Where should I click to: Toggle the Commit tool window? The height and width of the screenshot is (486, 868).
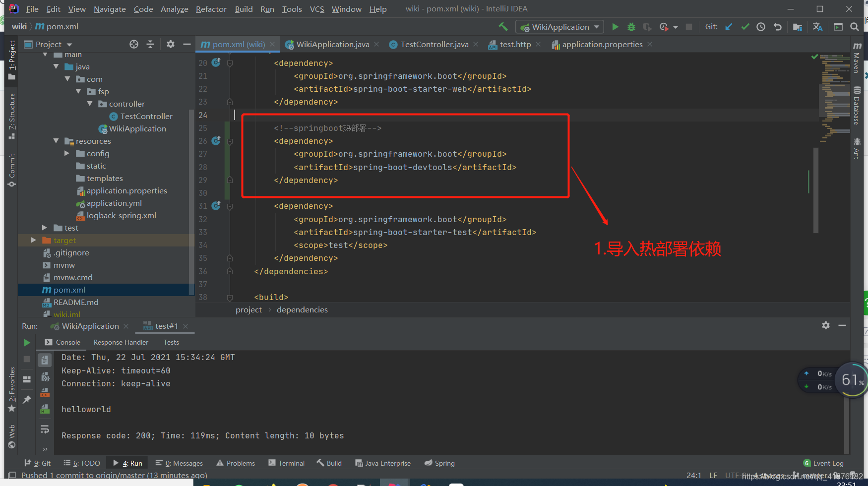pos(12,170)
